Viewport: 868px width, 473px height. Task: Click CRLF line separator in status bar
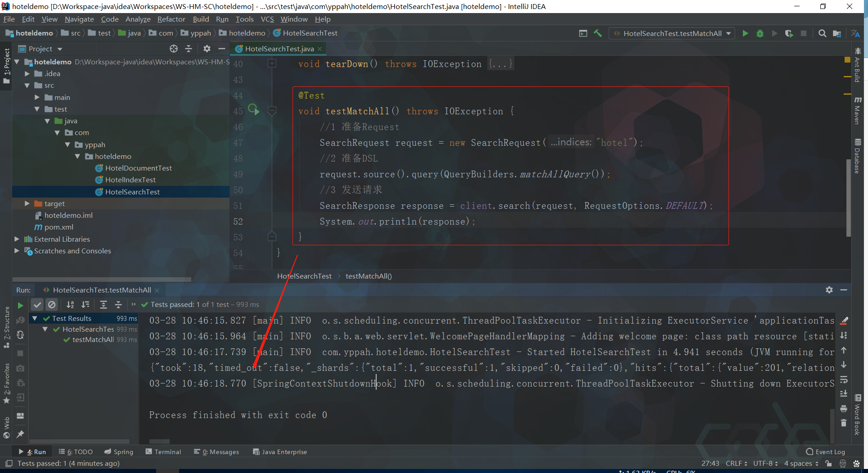click(736, 464)
